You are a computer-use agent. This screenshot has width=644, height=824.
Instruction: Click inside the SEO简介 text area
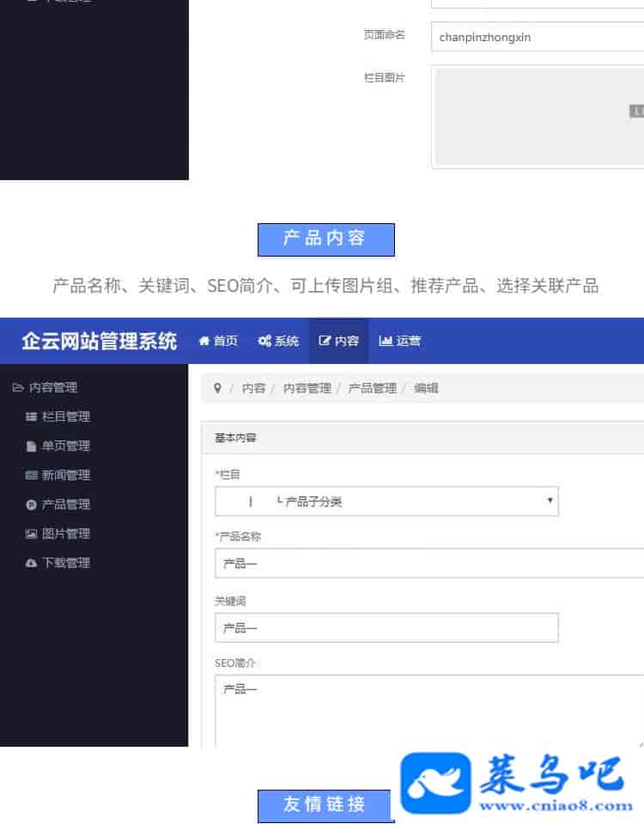pyautogui.click(x=429, y=711)
